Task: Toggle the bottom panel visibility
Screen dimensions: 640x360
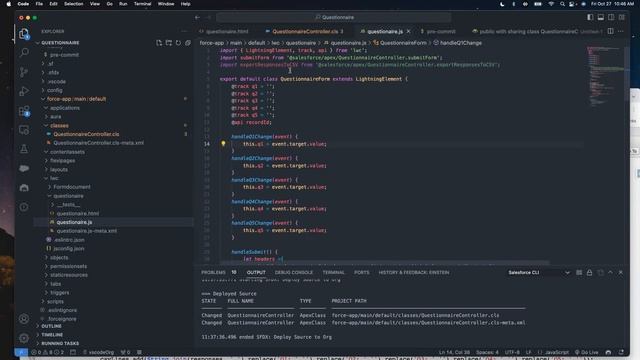Action: tap(601, 18)
